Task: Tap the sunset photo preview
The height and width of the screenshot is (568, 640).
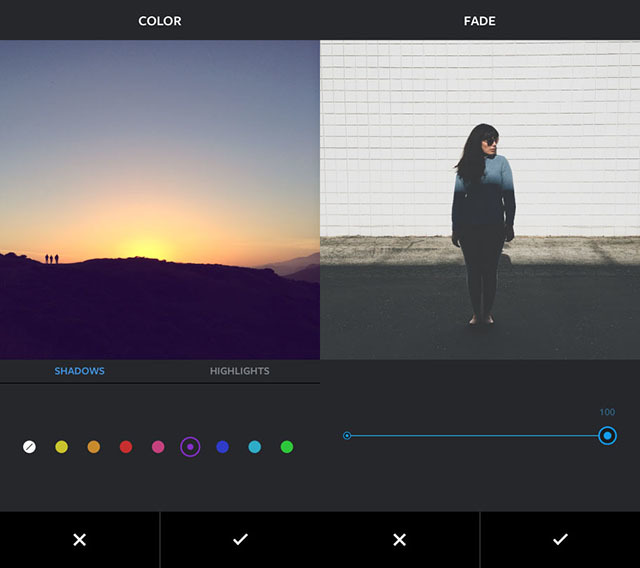Action: tap(160, 200)
